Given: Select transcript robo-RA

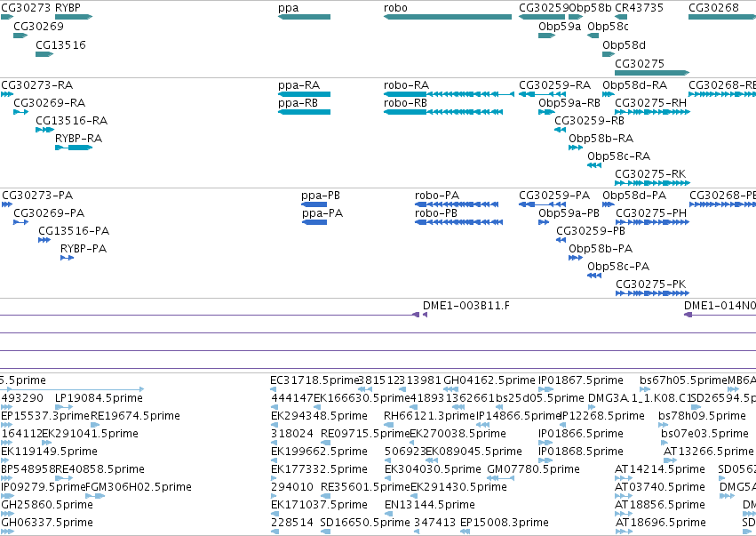Looking at the screenshot, I should click(x=449, y=94).
